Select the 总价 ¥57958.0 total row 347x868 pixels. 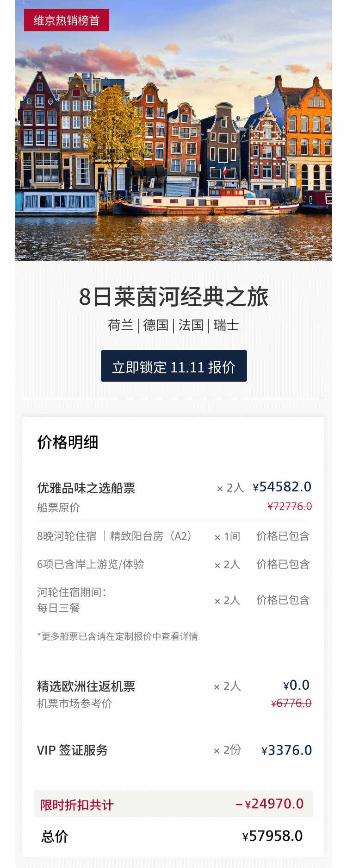(x=173, y=836)
